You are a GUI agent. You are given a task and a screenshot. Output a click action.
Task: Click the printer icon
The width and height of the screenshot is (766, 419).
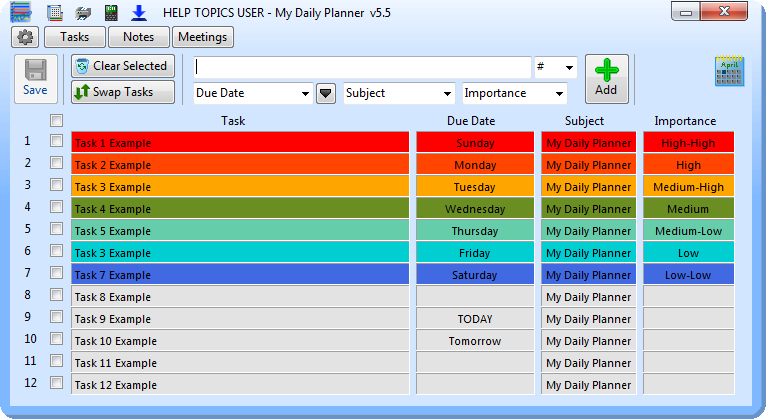(x=83, y=13)
